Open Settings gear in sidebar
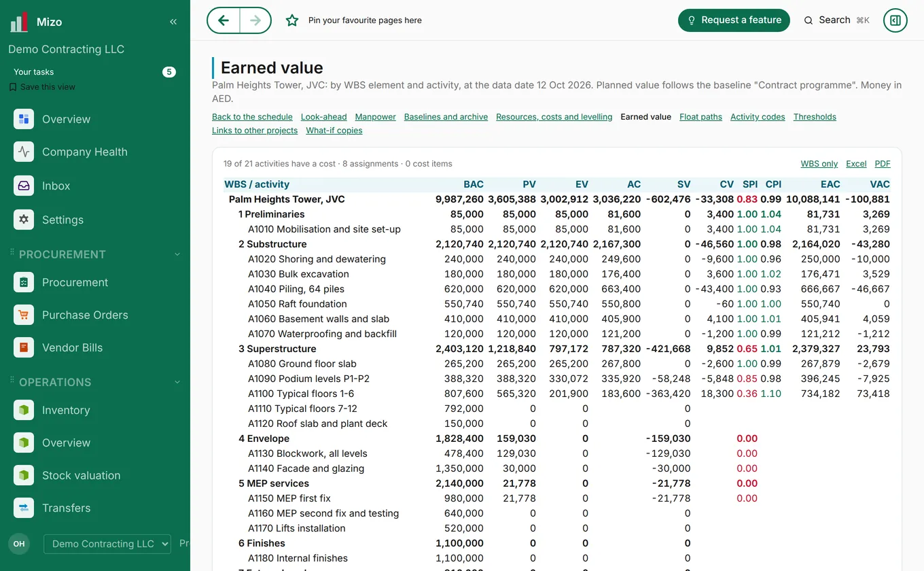924x571 pixels. point(24,220)
